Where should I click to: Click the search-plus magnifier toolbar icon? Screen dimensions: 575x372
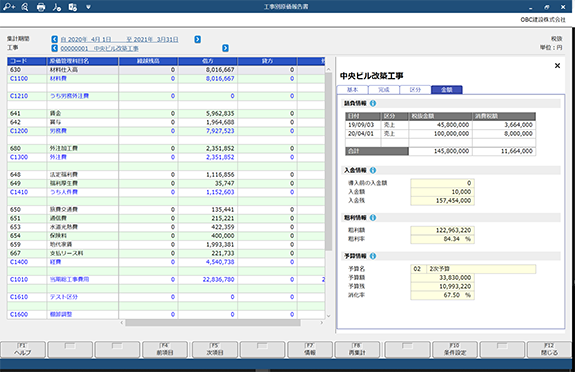click(9, 7)
